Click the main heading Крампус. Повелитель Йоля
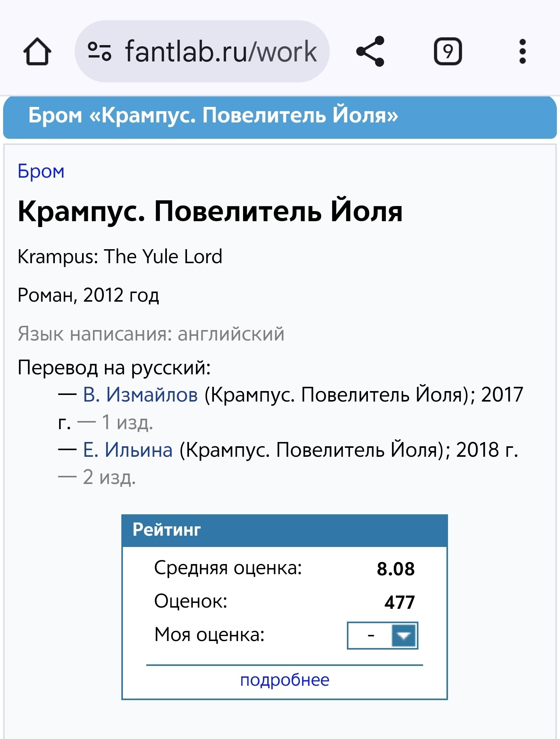The image size is (560, 739). [x=210, y=211]
